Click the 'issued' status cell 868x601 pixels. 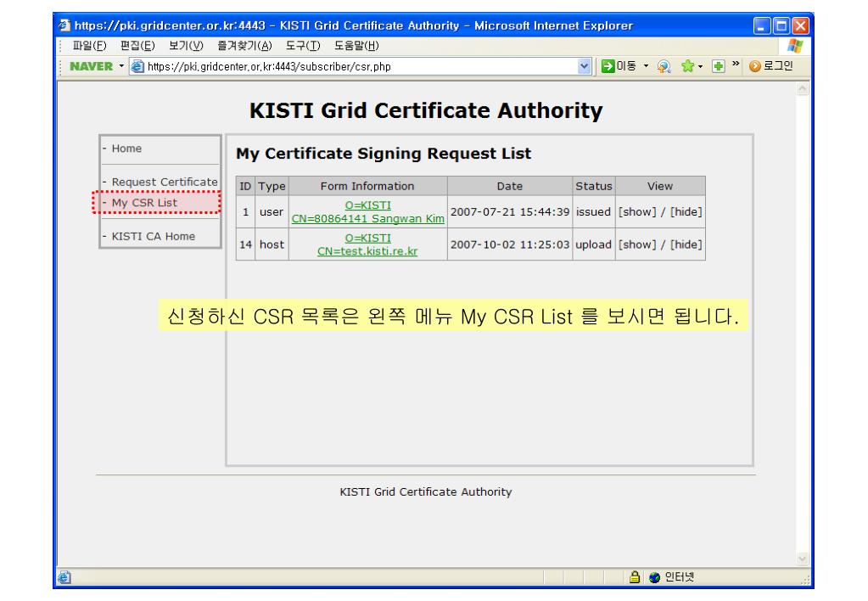(x=593, y=212)
